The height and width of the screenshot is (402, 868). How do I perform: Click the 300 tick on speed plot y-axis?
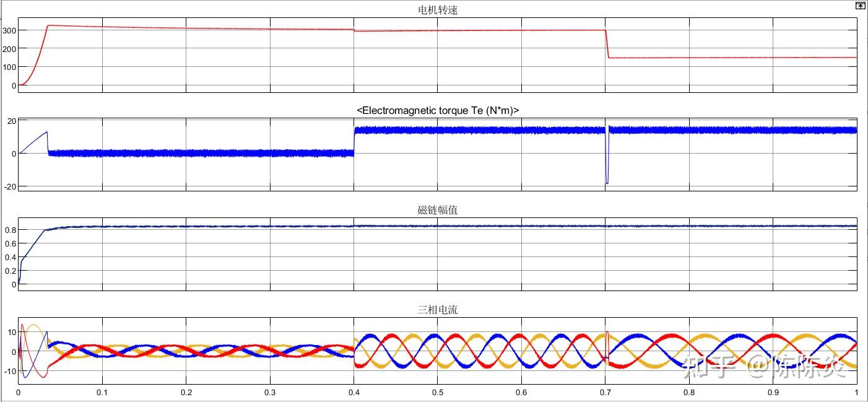point(9,30)
